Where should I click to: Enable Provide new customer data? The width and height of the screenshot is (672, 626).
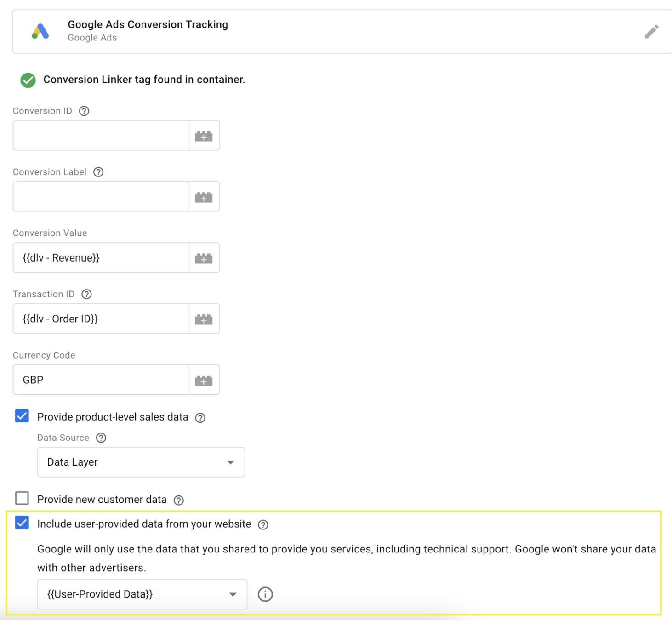[21, 499]
